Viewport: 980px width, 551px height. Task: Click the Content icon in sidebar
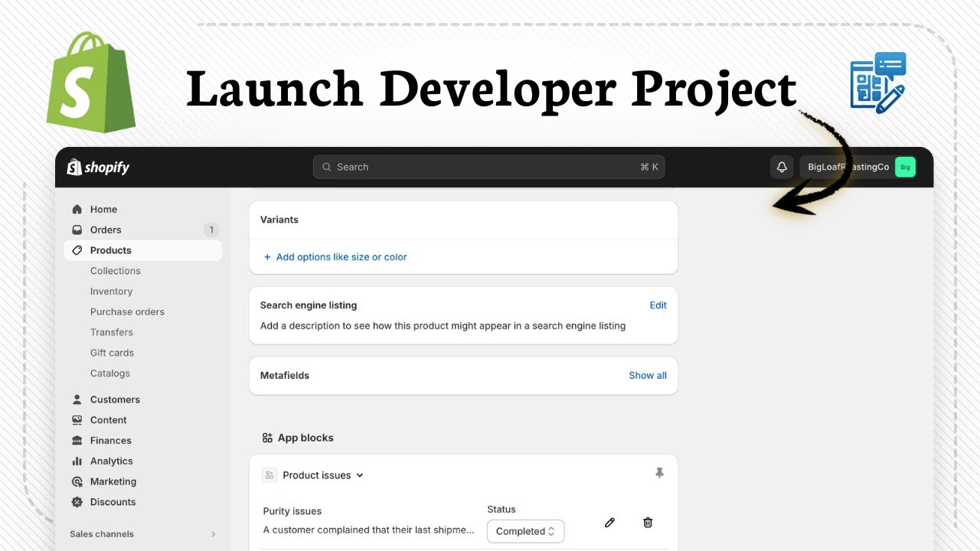coord(77,420)
